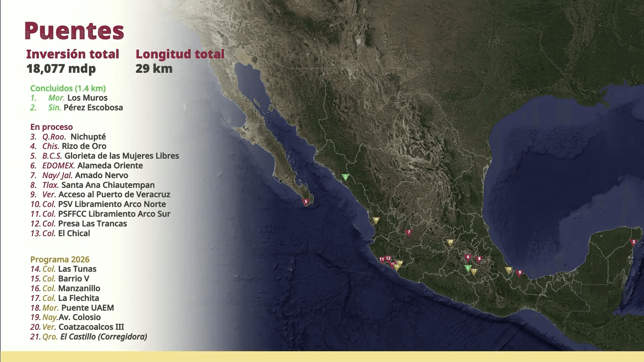This screenshot has height=362, width=644.
Task: Select the red marker numbered 11
Action: pos(382,259)
